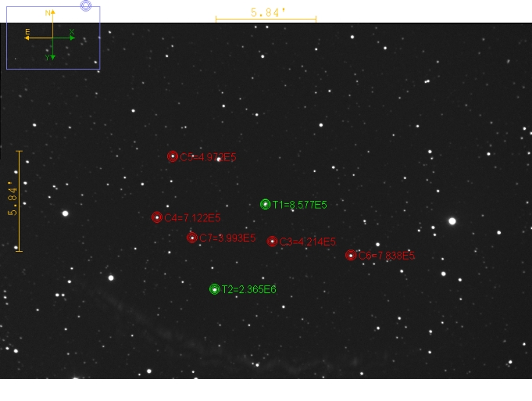Select the C7 comparison star aperture
This screenshot has height=401, width=532.
(x=192, y=237)
